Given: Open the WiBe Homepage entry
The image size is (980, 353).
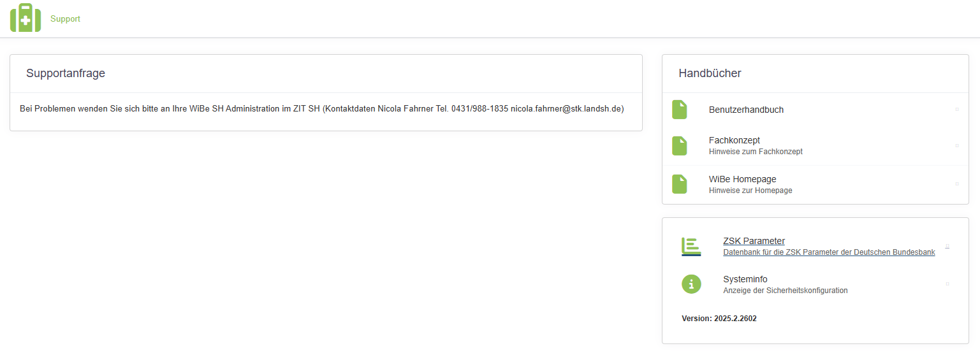Looking at the screenshot, I should coord(742,179).
